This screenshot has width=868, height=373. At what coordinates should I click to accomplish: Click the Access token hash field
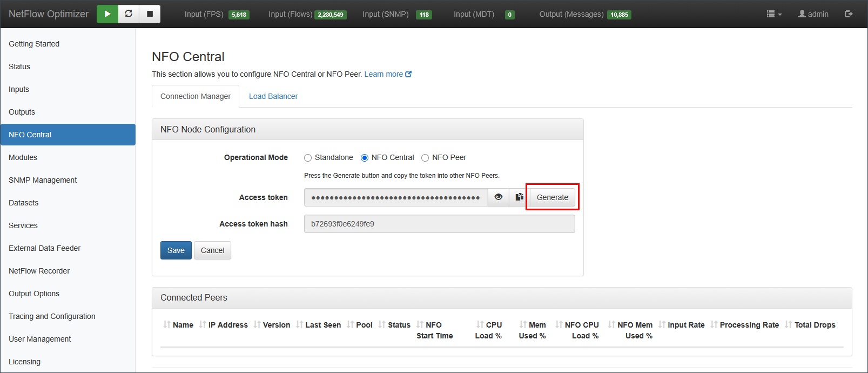439,224
